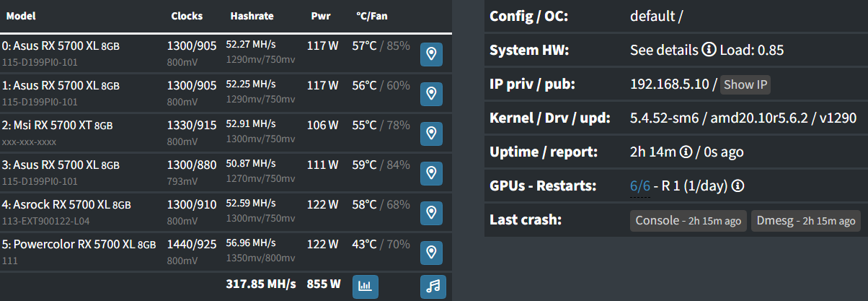Screen dimensions: 868x301
Task: Click the Hashrate column header
Action: point(252,16)
